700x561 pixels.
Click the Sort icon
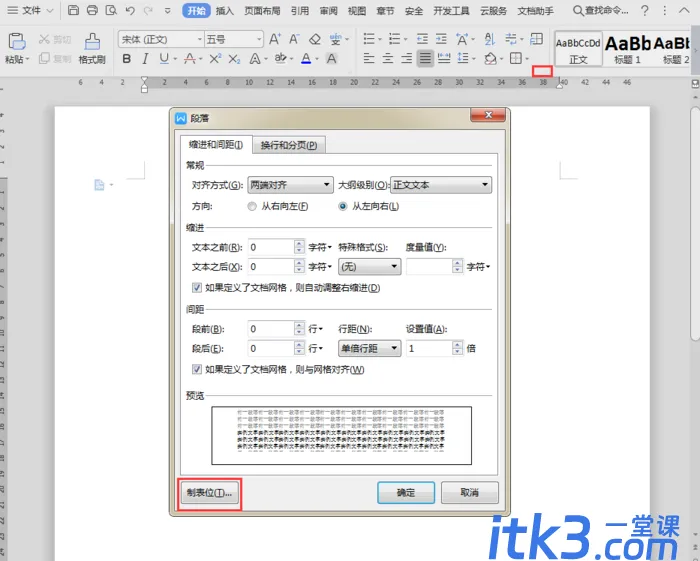(x=490, y=39)
